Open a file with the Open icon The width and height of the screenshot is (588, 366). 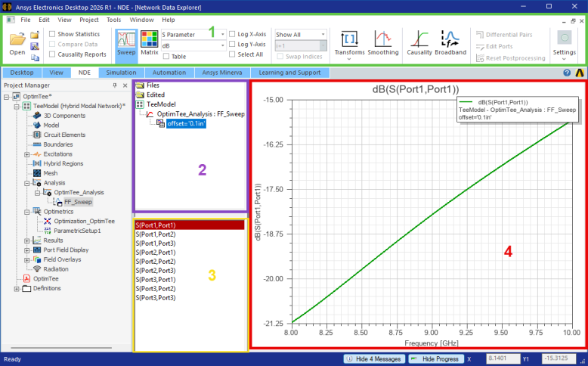17,44
